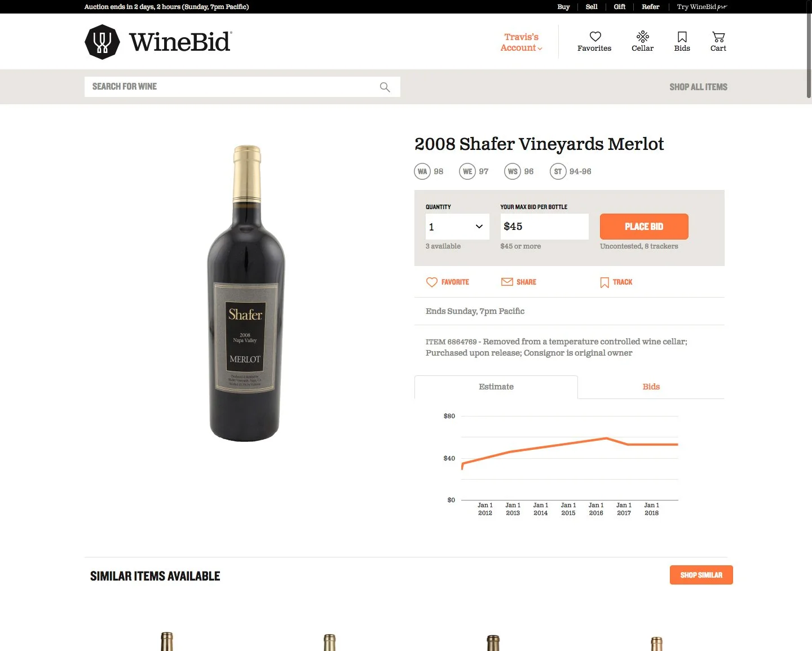The width and height of the screenshot is (812, 651).
Task: Select the Estimate tab
Action: [496, 387]
